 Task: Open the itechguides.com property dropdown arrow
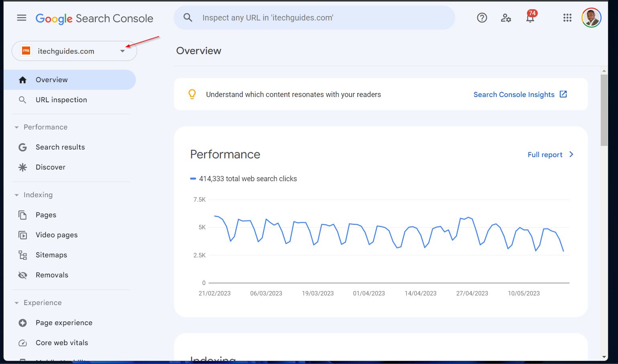[x=123, y=51]
